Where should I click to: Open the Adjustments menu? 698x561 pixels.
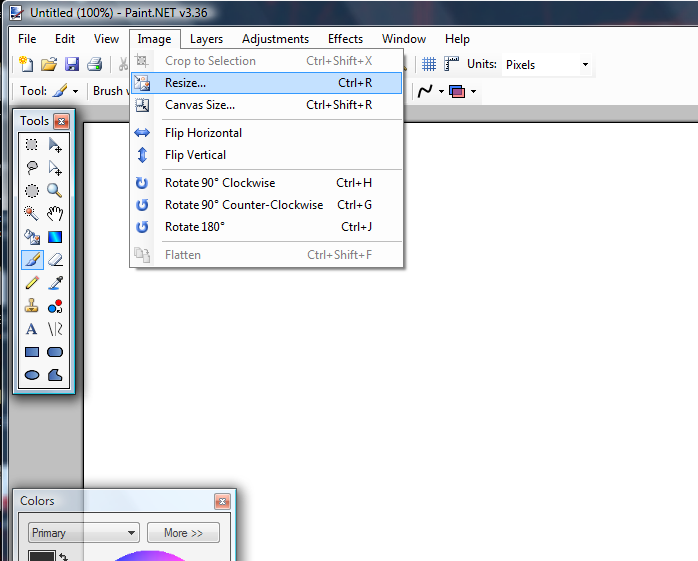[275, 39]
